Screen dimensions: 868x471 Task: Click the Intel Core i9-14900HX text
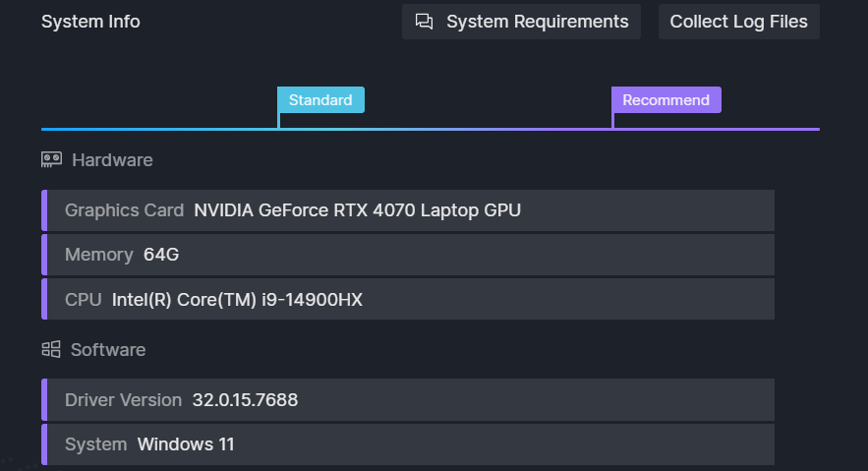237,300
